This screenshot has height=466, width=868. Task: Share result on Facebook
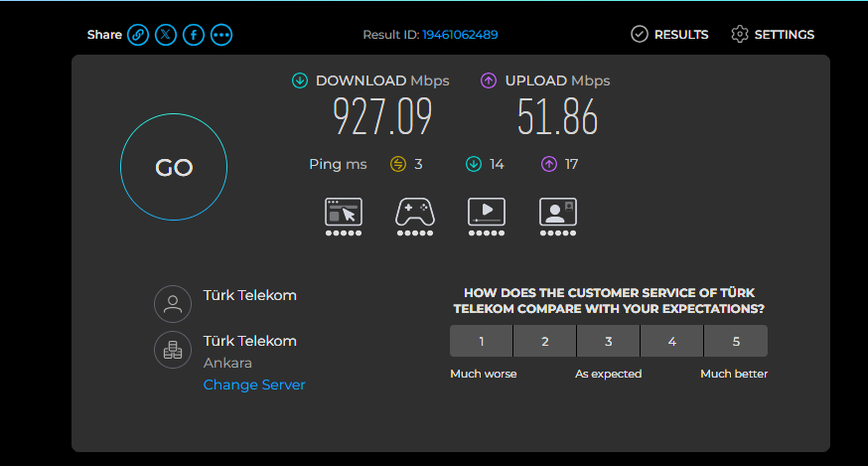(x=194, y=35)
